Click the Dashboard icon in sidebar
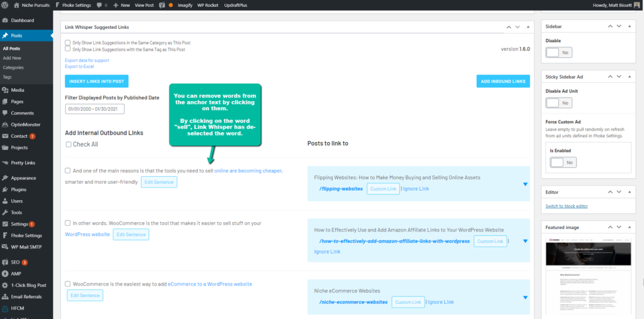Screen dimensions: 644x319 pos(5,20)
